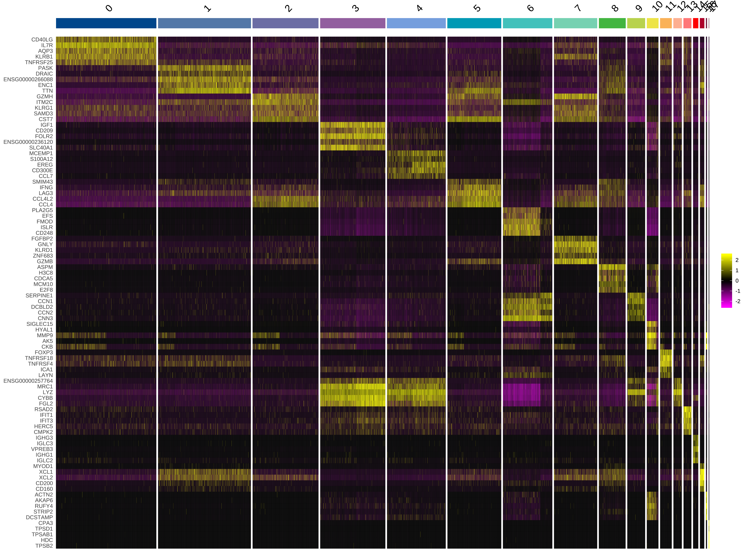Click the CD40LG gene label
The image size is (747, 560).
point(42,39)
